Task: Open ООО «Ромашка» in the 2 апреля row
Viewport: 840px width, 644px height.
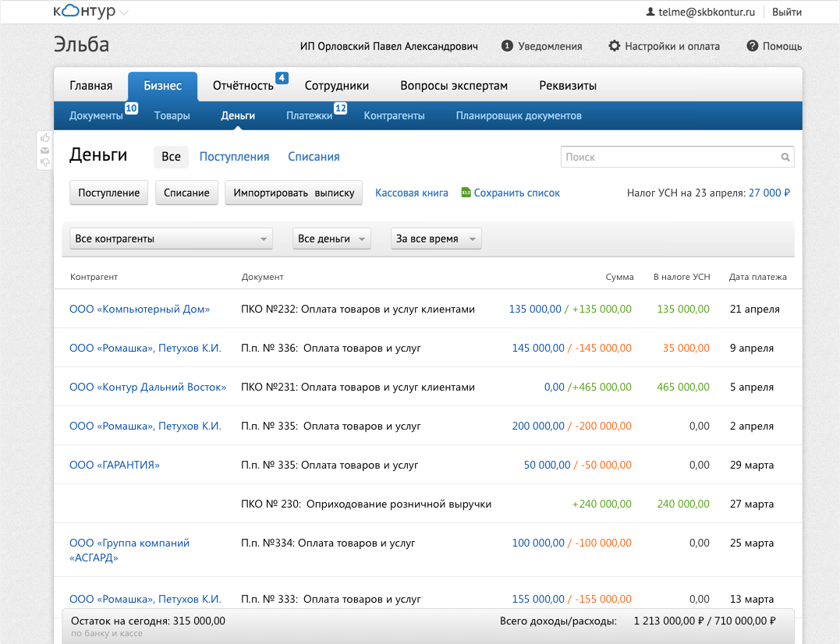Action: click(x=145, y=426)
